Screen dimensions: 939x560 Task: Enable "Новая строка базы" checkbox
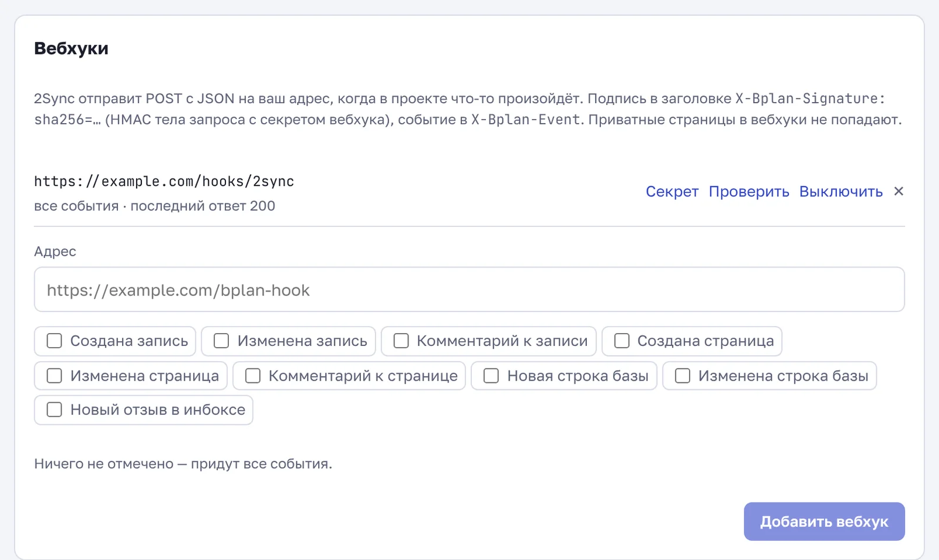click(x=491, y=375)
